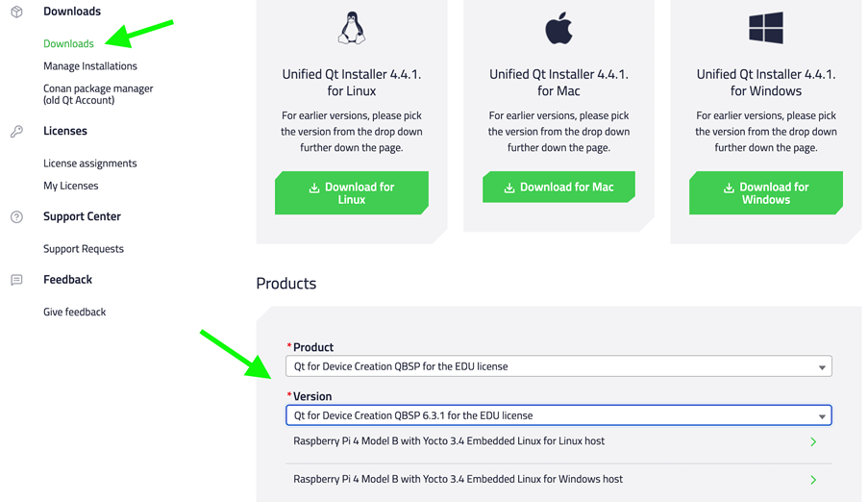Select My Licenses in sidebar
868x502 pixels.
tap(71, 186)
